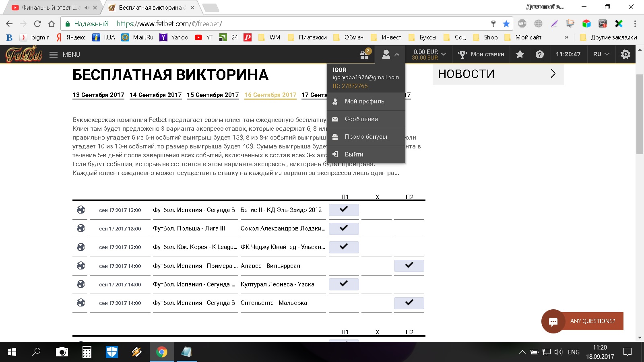Select Мой профиль in user menu
Viewport: 644px width, 362px height.
pos(364,101)
